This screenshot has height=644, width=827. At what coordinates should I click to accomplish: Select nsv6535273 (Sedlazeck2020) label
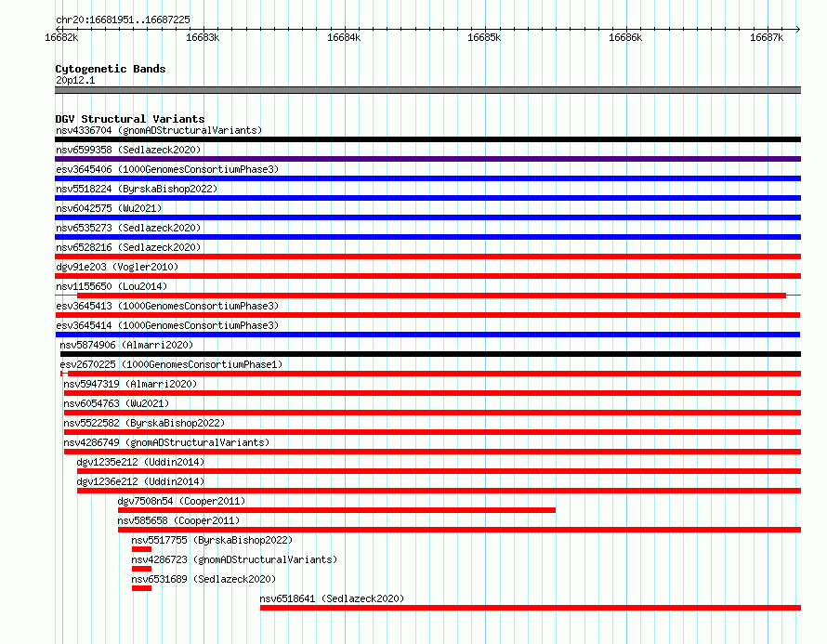click(x=128, y=228)
